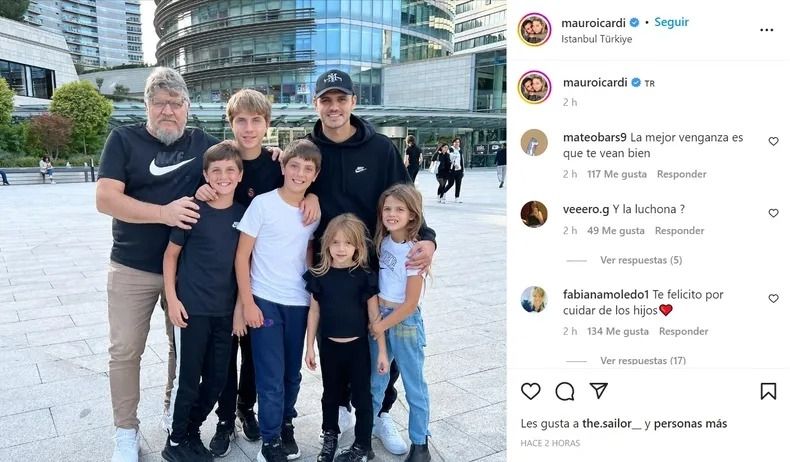The height and width of the screenshot is (462, 790).
Task: View mateobars9's profile avatar
Action: click(x=534, y=143)
